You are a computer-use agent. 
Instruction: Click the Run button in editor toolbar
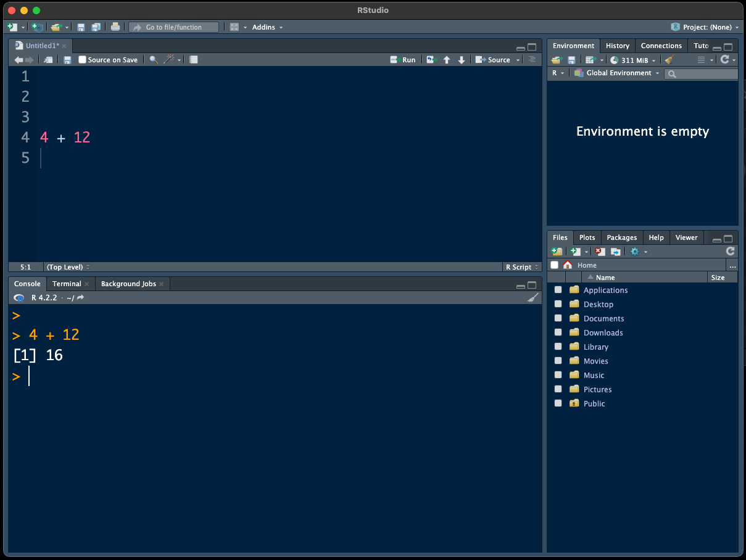[403, 60]
